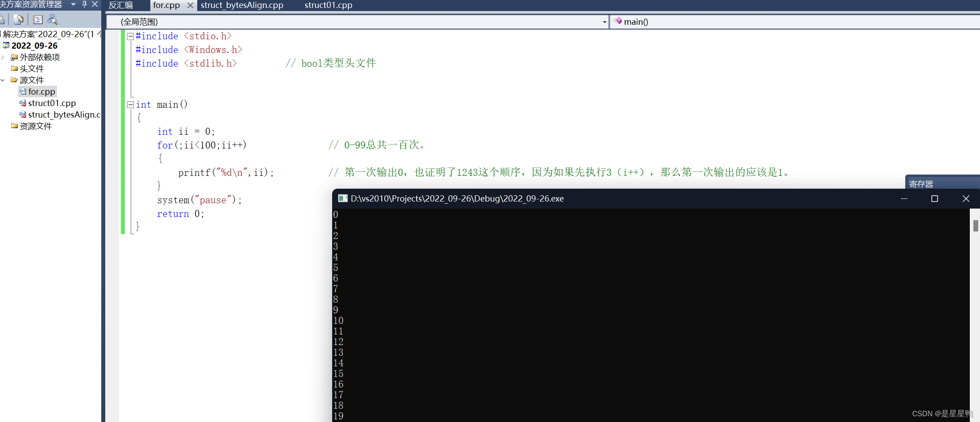Minimize the console window
The height and width of the screenshot is (422, 980).
(x=904, y=199)
